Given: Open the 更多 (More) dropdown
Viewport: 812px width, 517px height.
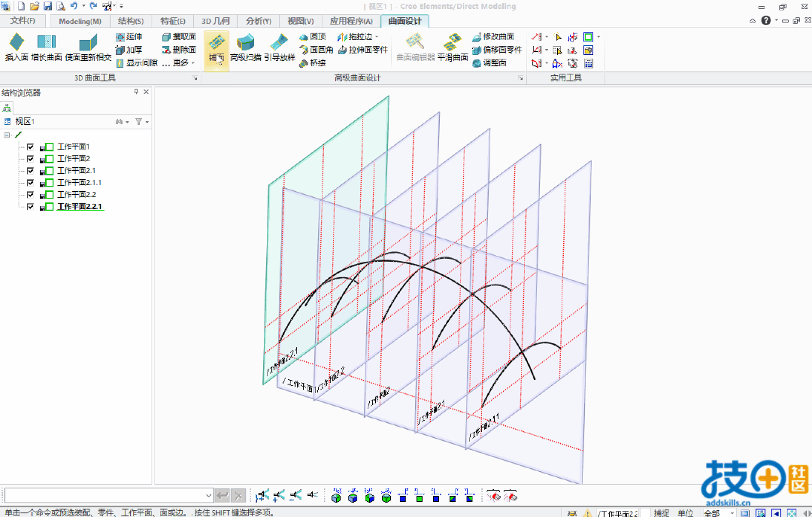Looking at the screenshot, I should tap(179, 62).
